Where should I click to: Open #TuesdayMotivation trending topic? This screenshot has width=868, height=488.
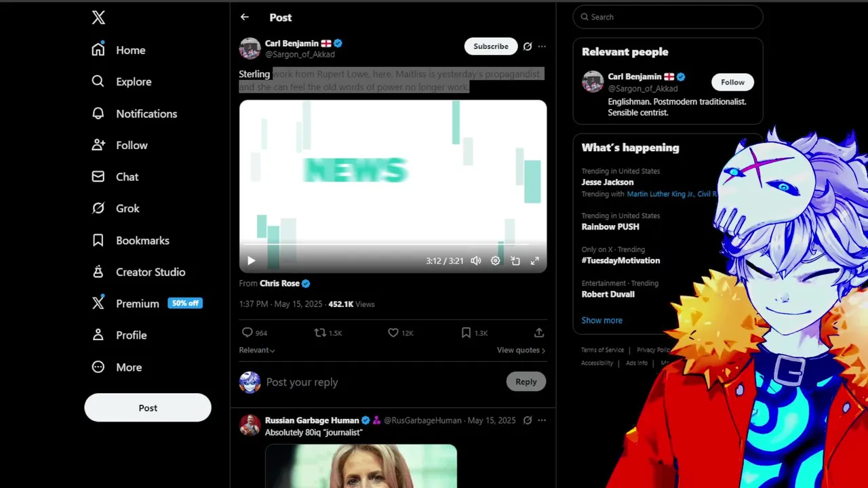[620, 260]
